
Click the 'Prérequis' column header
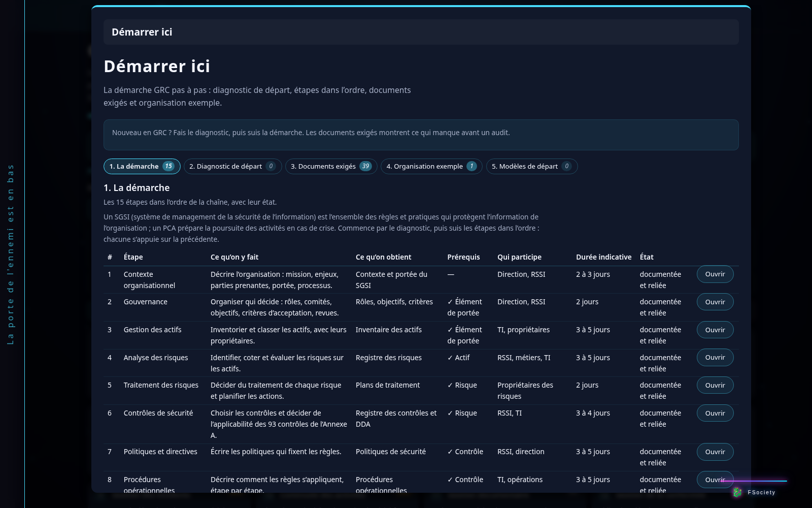pyautogui.click(x=463, y=257)
